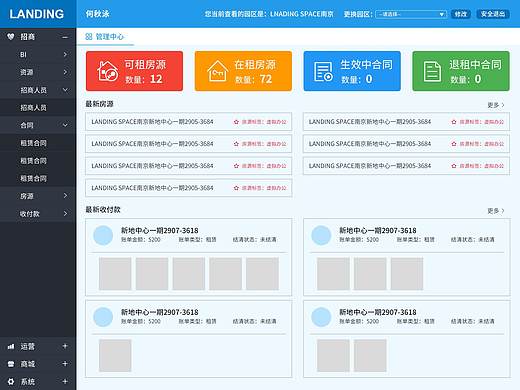Click document icon in 生效中合同 card
Screen dimensions: 520x390
323,71
